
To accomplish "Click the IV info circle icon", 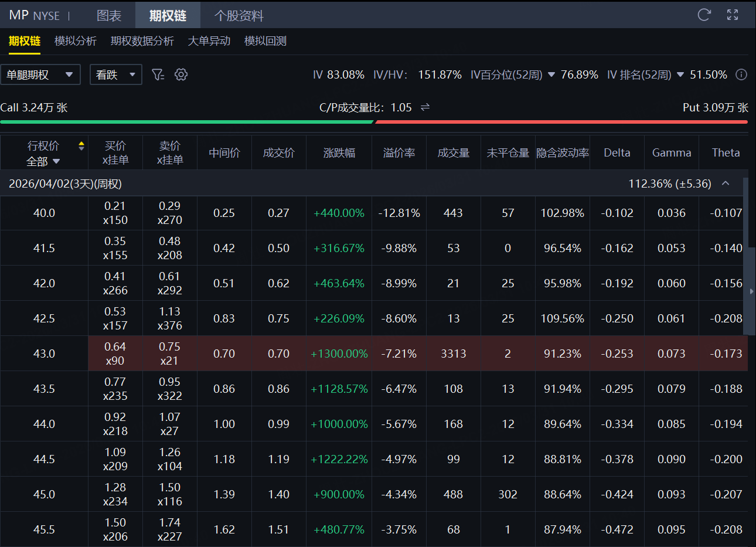I will pos(741,74).
